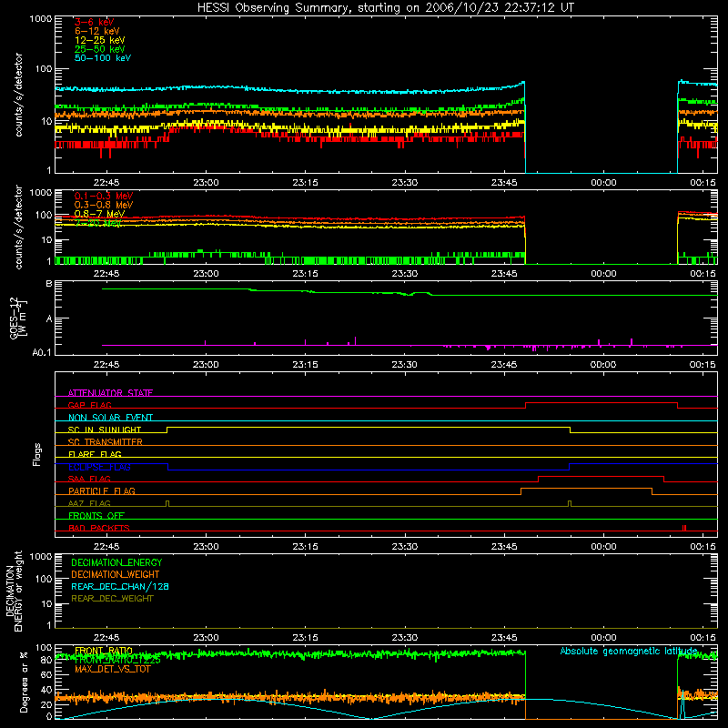The height and width of the screenshot is (728, 728).
Task: Click the raised segment of the GAP_FLAG line
Action: tap(602, 403)
